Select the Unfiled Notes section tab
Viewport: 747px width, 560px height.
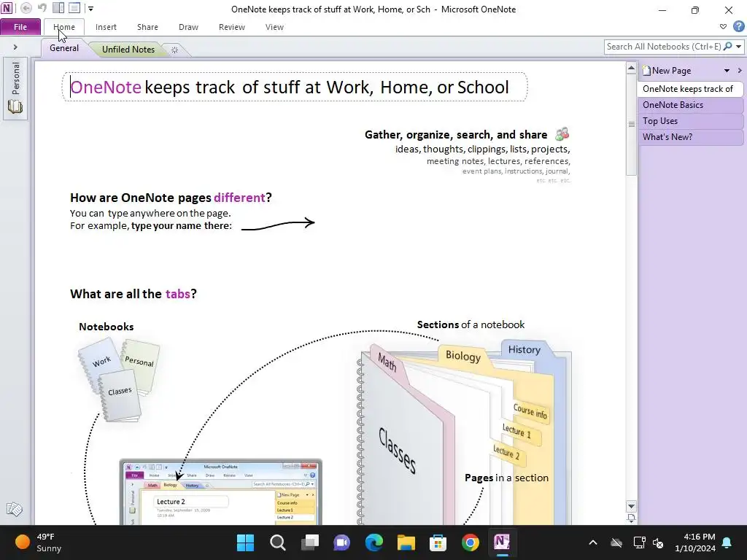click(128, 49)
